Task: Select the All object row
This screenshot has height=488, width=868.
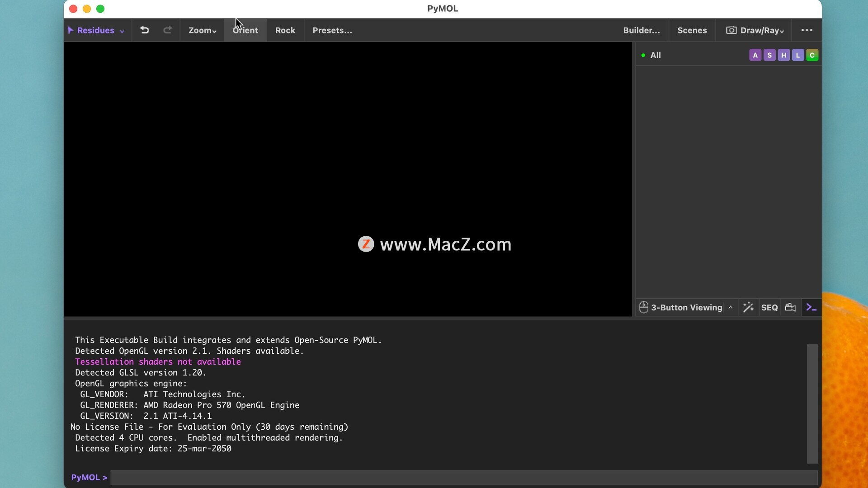Action: (x=729, y=55)
